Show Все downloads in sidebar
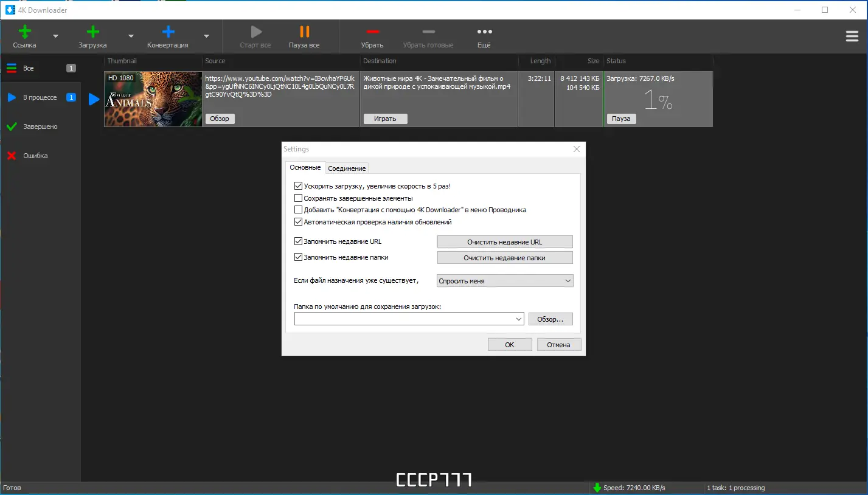 pyautogui.click(x=40, y=68)
